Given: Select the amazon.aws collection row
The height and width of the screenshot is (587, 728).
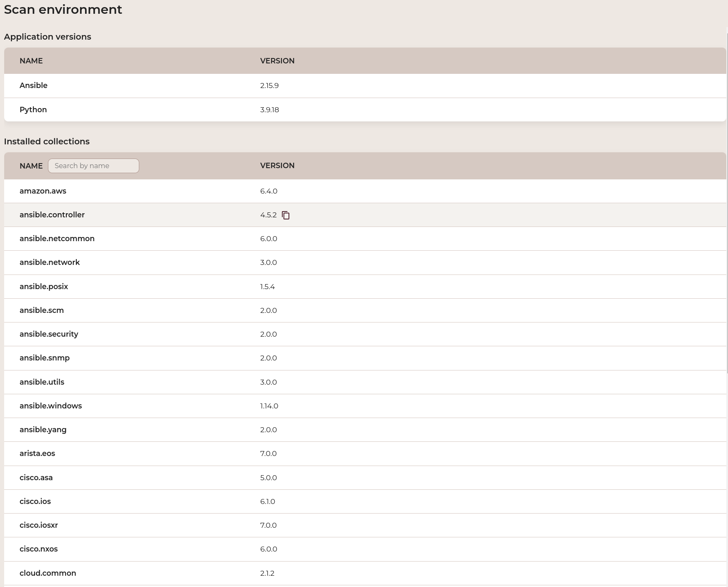Looking at the screenshot, I should point(43,191).
